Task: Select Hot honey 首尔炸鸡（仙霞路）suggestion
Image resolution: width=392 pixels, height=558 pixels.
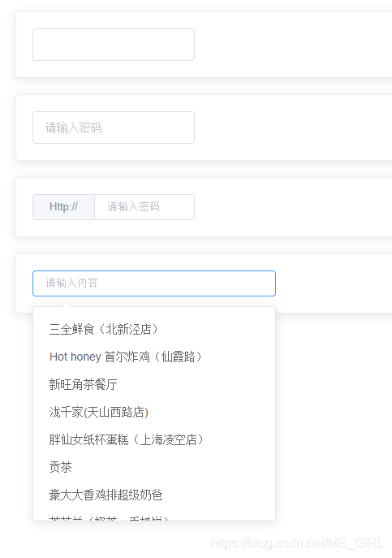Action: pyautogui.click(x=154, y=357)
